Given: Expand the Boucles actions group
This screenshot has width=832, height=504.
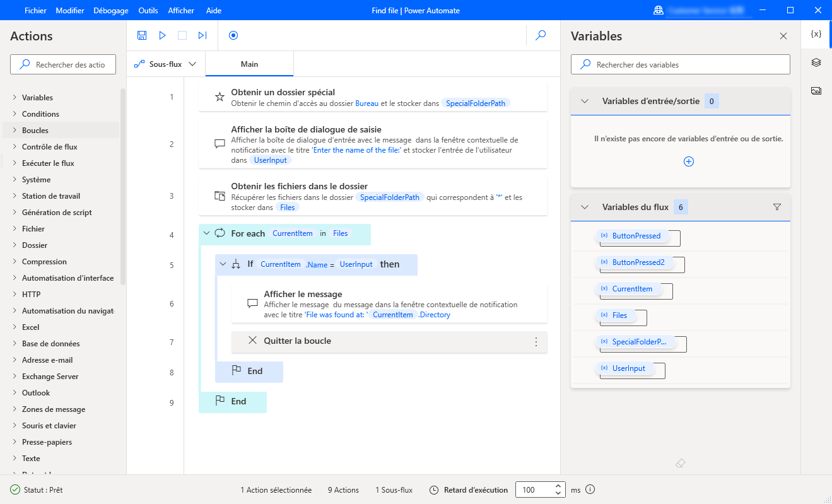Looking at the screenshot, I should coord(15,131).
